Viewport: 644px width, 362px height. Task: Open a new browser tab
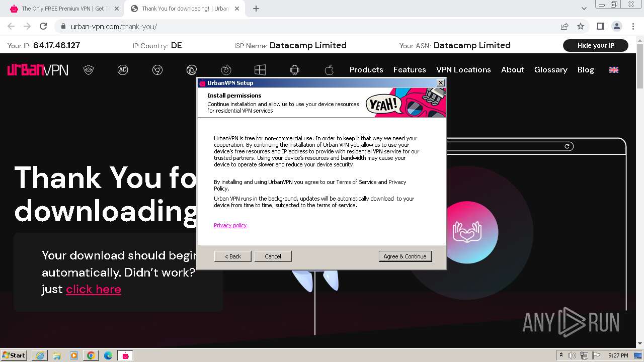click(x=256, y=9)
